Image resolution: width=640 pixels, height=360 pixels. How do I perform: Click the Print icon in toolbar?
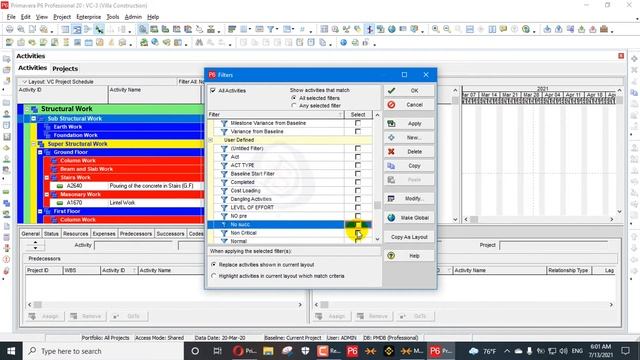pyautogui.click(x=9, y=29)
